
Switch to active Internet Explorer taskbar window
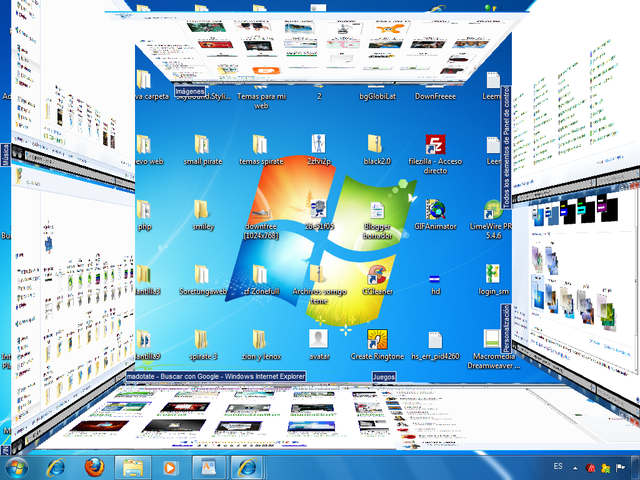pos(248,468)
